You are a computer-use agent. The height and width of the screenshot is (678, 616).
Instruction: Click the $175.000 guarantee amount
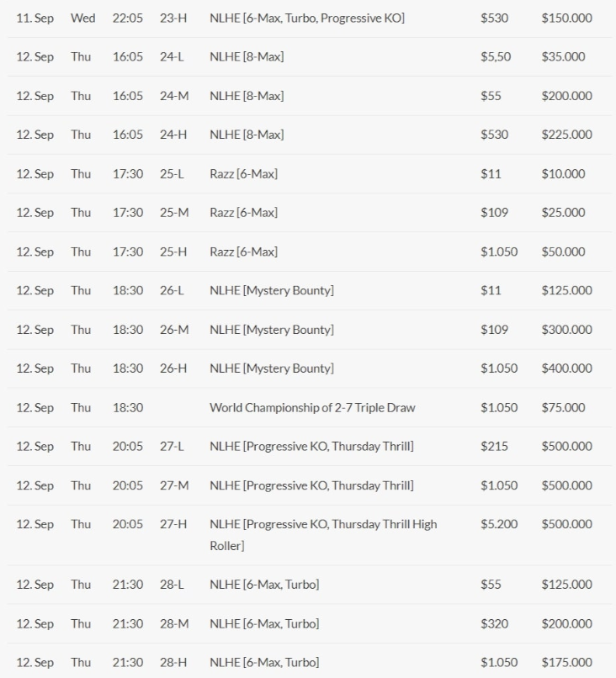click(x=566, y=663)
